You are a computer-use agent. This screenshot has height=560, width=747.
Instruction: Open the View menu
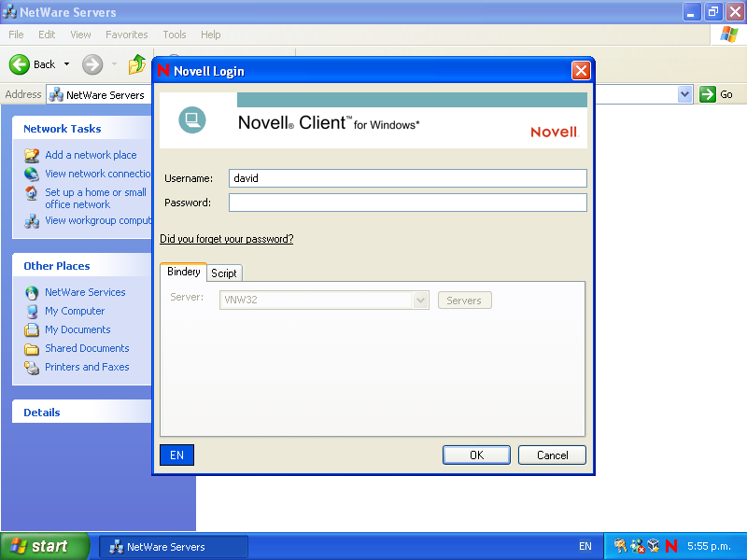click(80, 35)
